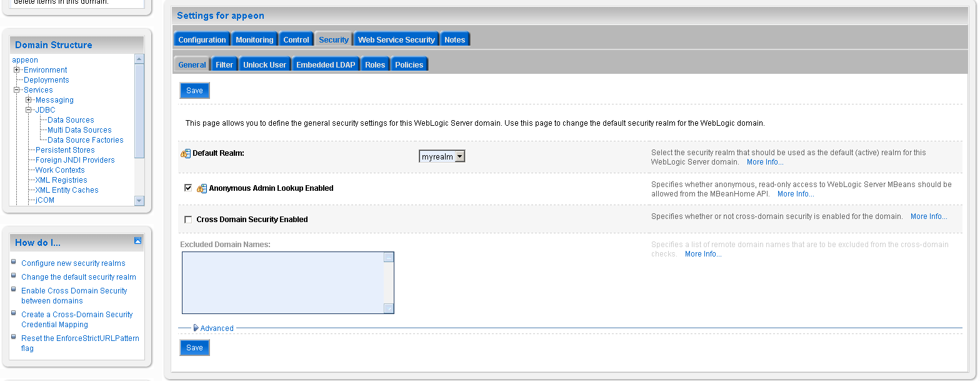
Task: Open the Control tab
Action: tap(296, 39)
